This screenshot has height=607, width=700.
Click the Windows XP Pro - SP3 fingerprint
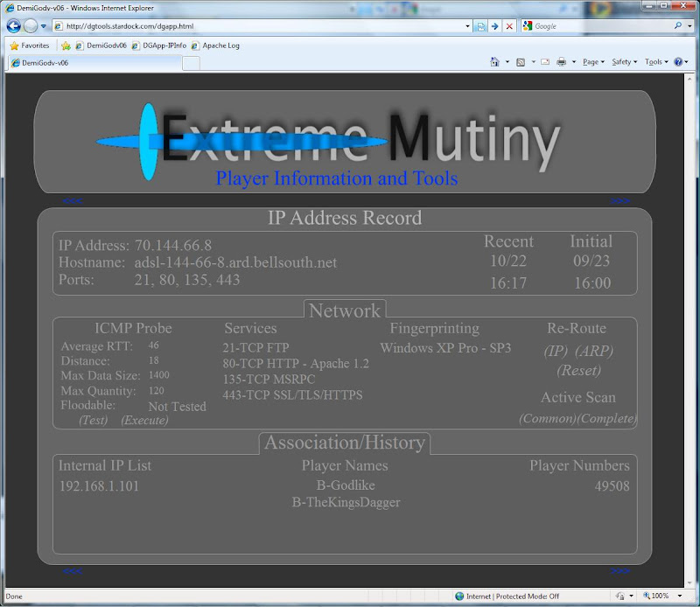click(445, 348)
